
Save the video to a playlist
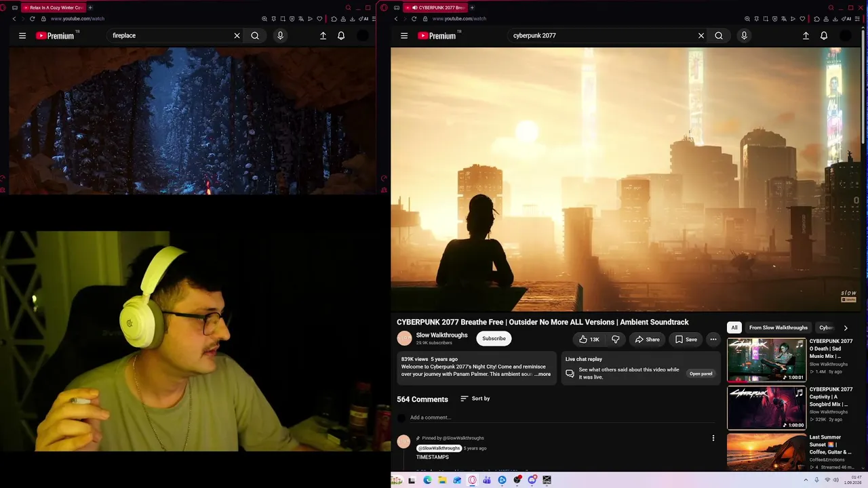click(686, 339)
